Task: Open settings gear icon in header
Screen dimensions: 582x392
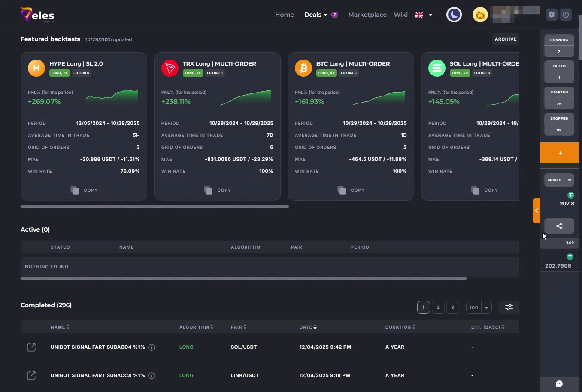Action: [x=552, y=15]
